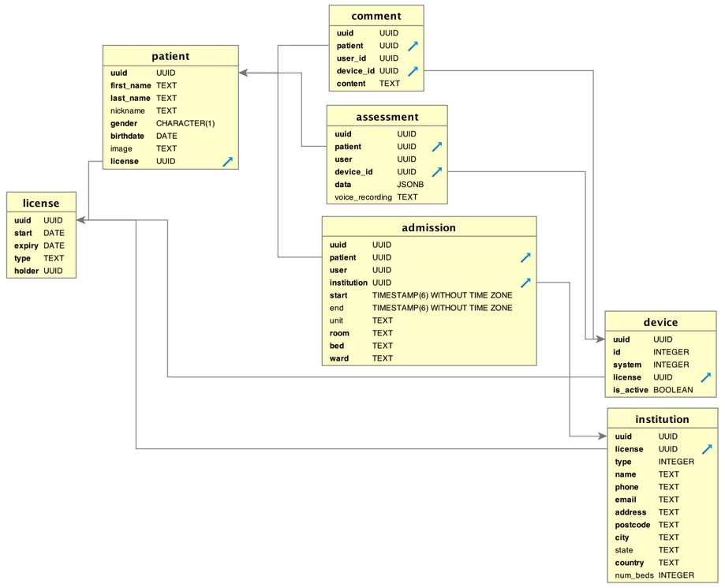Click foreign key arrow on assessment patient row
Image resolution: width=725 pixels, height=588 pixels.
(437, 147)
